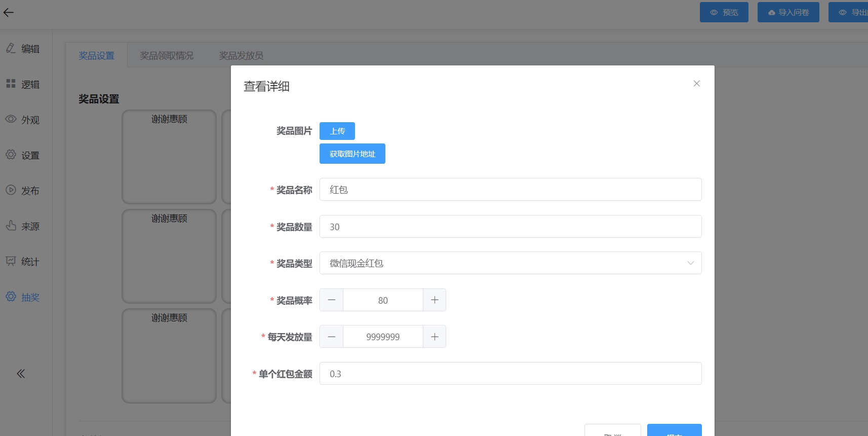
Task: Open the 来源 sidebar section
Action: [x=23, y=226]
